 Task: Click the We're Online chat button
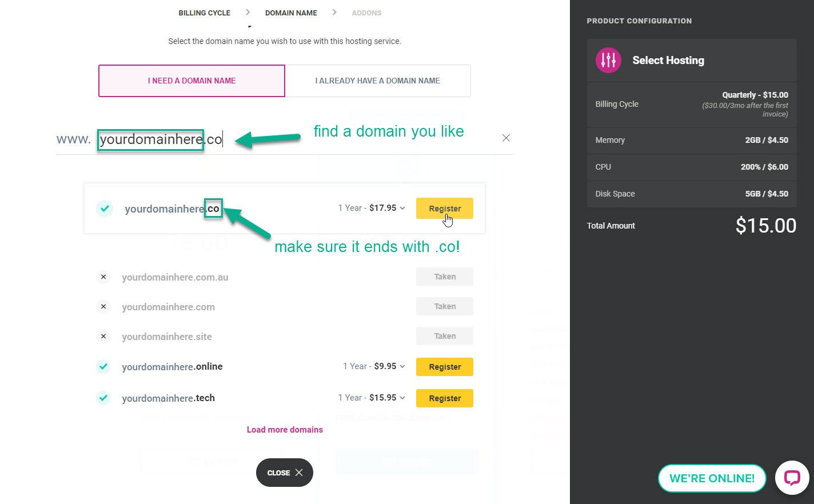pos(712,478)
